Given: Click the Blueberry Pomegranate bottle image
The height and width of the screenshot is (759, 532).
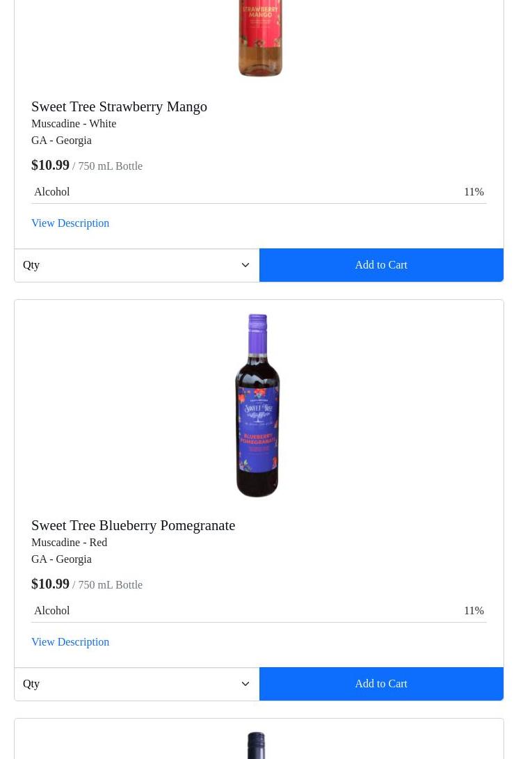Looking at the screenshot, I should pyautogui.click(x=257, y=406).
